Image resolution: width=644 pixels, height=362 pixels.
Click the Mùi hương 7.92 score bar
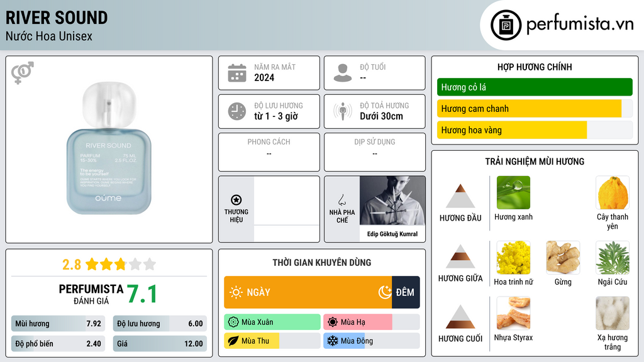(x=58, y=324)
